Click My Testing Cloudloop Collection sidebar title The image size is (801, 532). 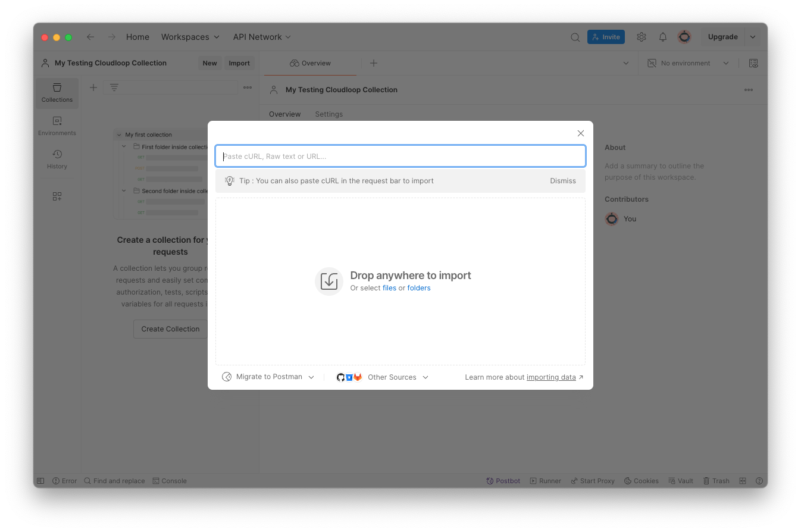[111, 63]
